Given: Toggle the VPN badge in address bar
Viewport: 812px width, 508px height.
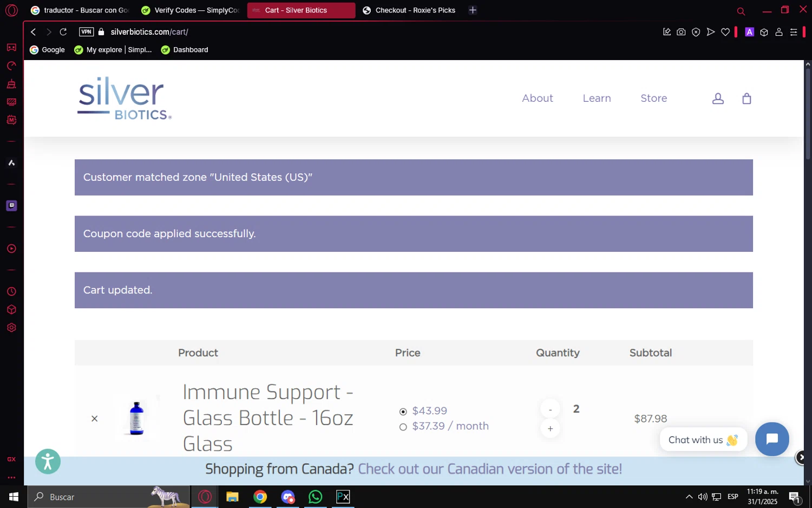Looking at the screenshot, I should (86, 32).
